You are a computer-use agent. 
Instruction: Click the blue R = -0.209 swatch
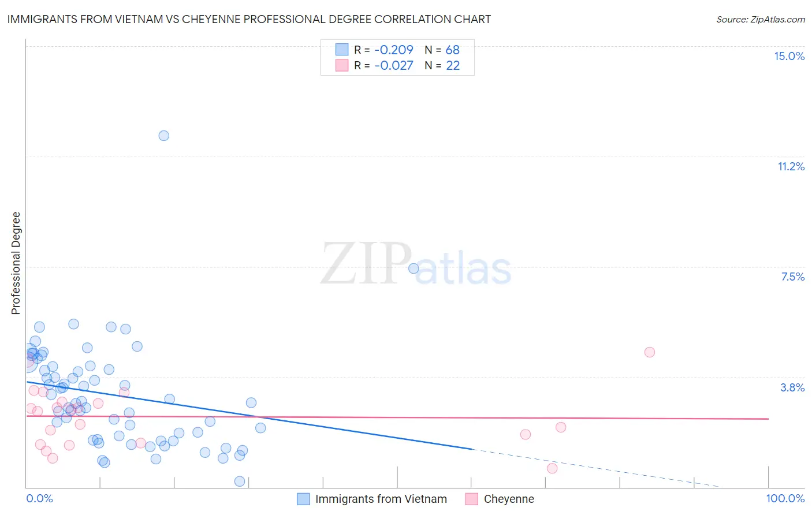pyautogui.click(x=342, y=50)
